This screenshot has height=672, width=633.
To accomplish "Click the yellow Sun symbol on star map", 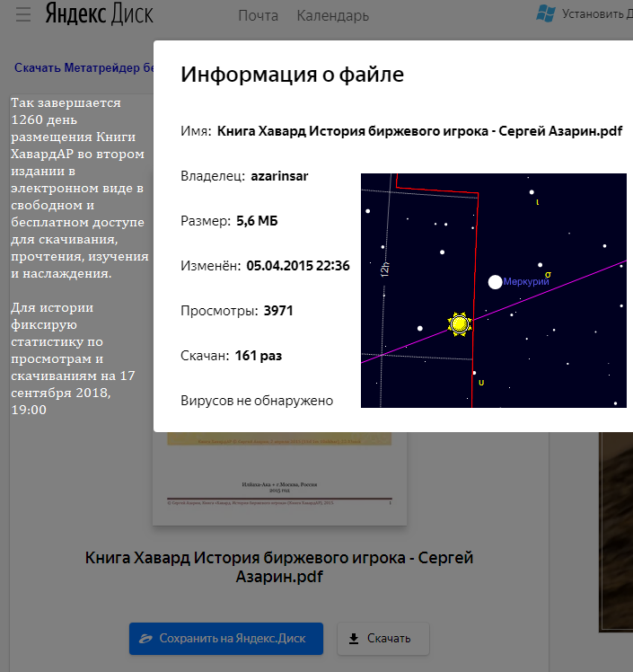I will click(x=460, y=323).
